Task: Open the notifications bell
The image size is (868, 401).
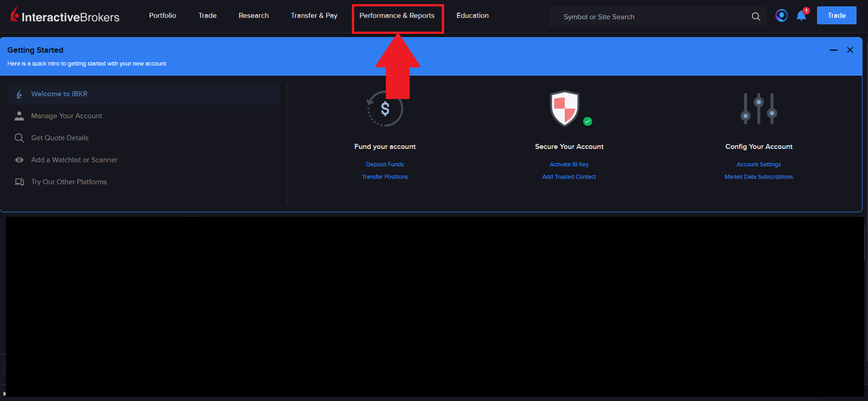Action: click(x=801, y=16)
